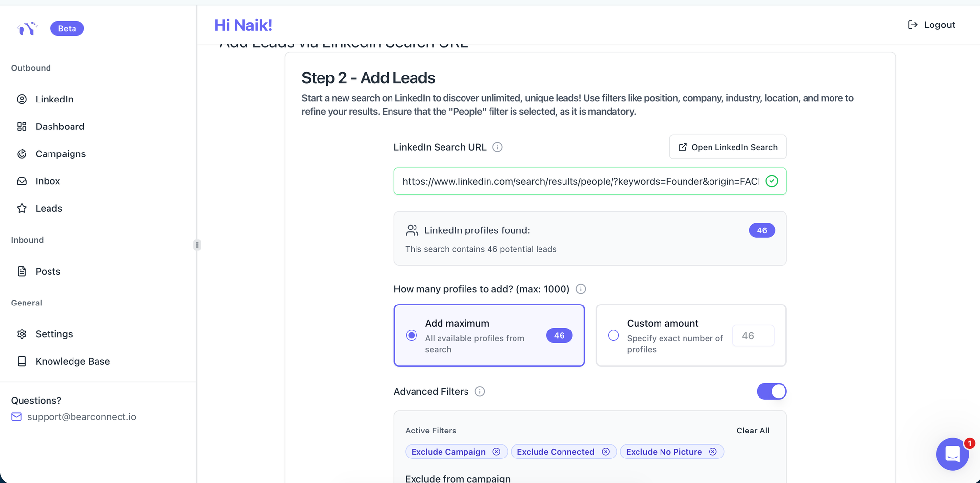Viewport: 980px width, 483px height.
Task: Click into the LinkedIn Search URL field
Action: click(580, 181)
